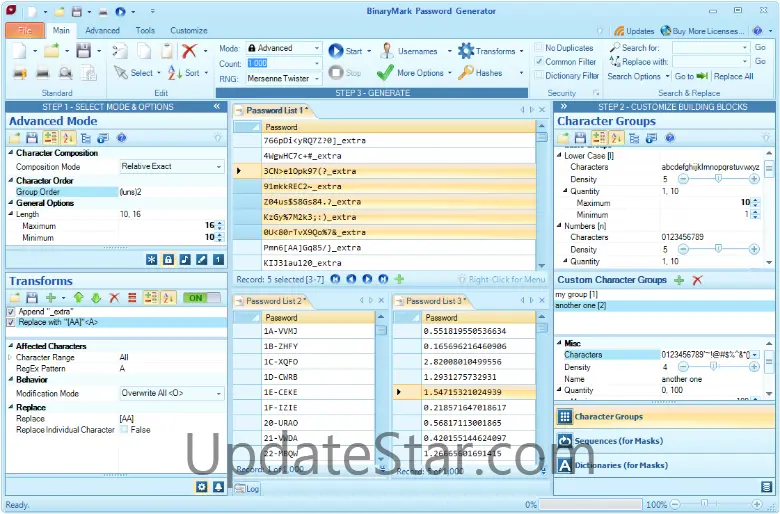Click the Transforms gear icon in ribbon

(466, 51)
